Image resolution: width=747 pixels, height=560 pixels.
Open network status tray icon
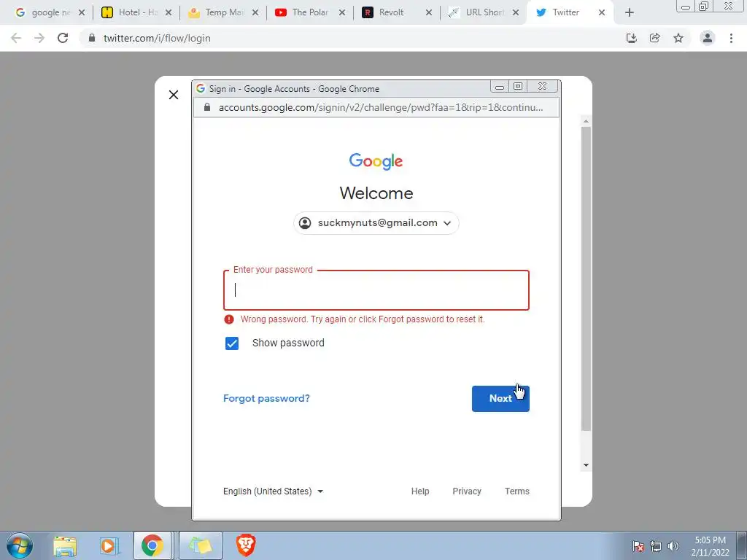click(x=656, y=546)
